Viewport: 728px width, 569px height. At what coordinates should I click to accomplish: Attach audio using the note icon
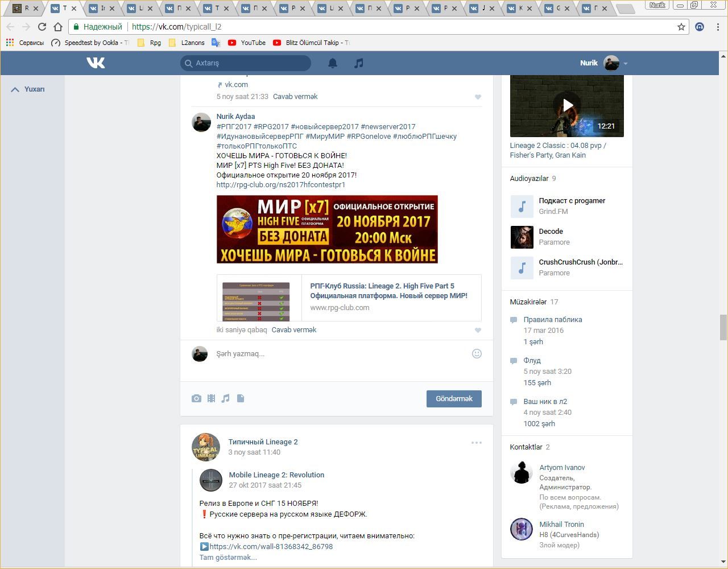[x=226, y=398]
